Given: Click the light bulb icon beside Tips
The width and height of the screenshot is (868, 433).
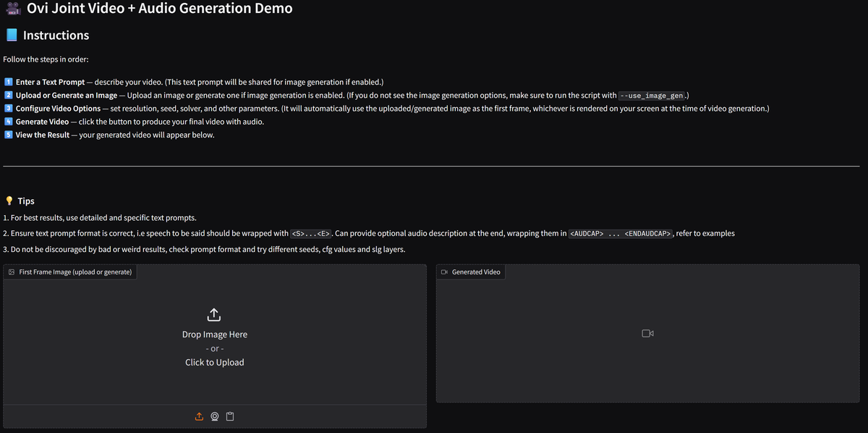Looking at the screenshot, I should point(9,201).
